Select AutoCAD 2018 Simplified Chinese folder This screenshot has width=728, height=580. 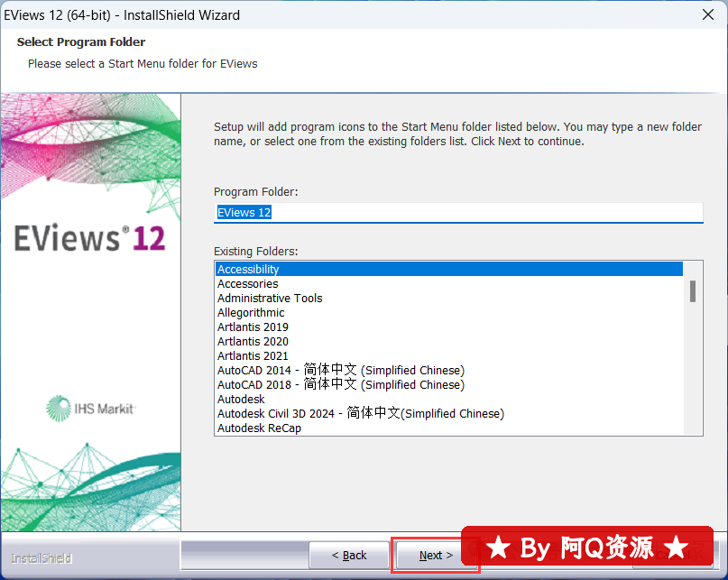341,384
